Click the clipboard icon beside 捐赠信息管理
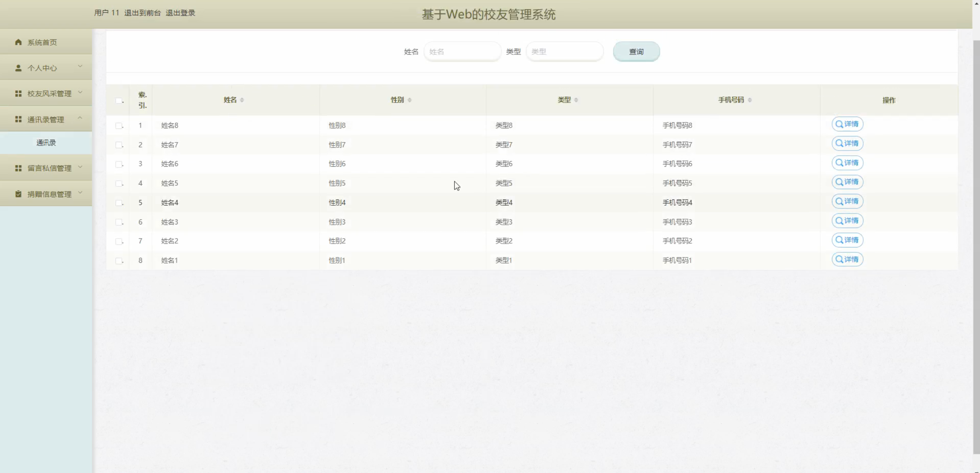 (18, 194)
